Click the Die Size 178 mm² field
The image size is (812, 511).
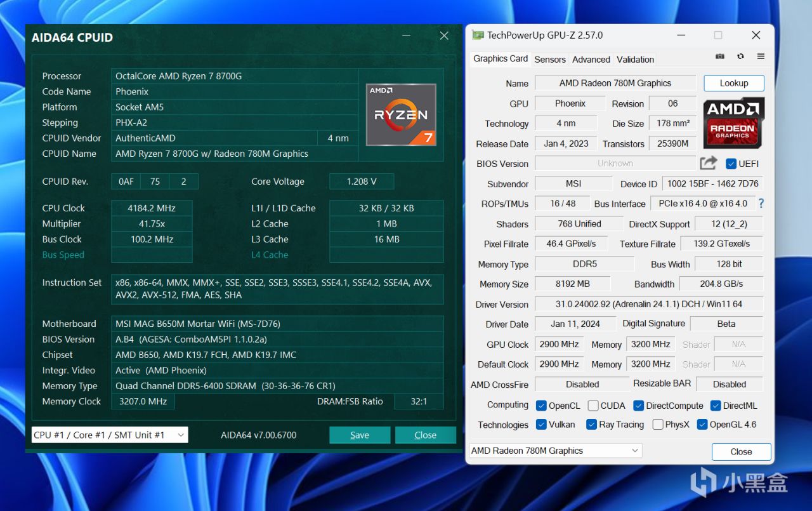tap(672, 123)
